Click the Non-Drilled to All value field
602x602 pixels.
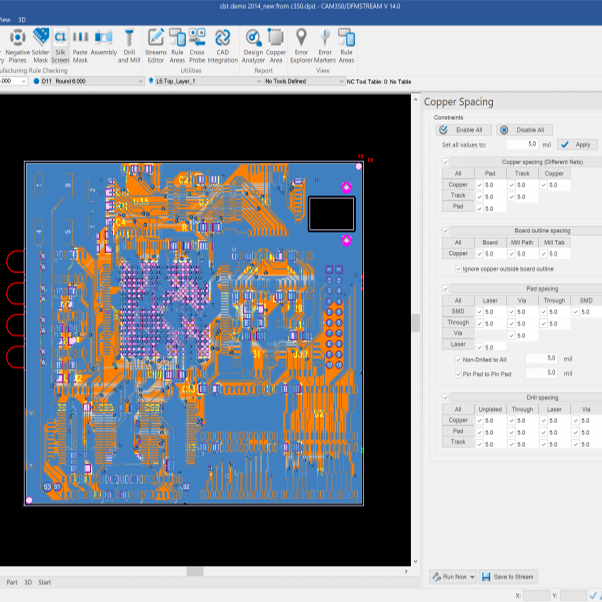click(541, 359)
